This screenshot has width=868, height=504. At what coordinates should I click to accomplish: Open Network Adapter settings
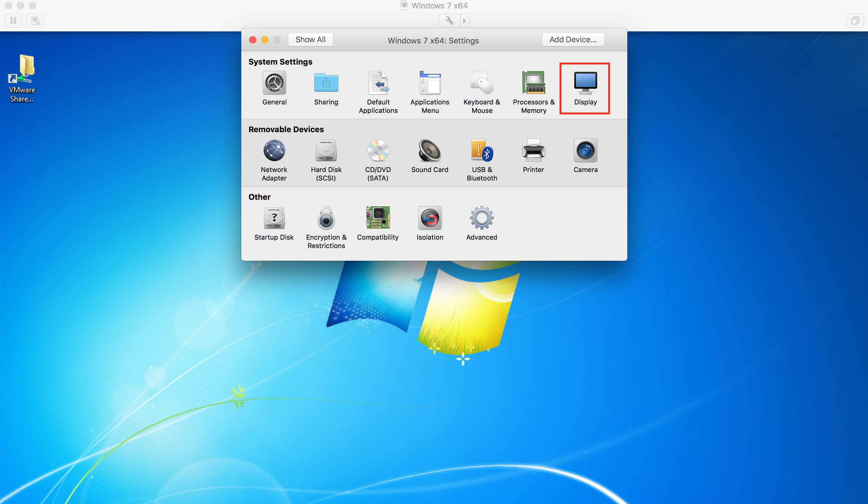click(x=274, y=151)
